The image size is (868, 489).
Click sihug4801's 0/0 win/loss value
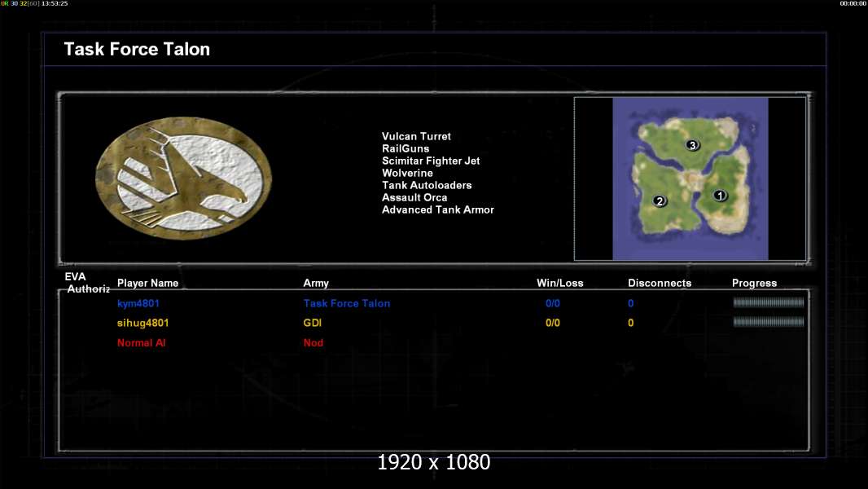coord(552,323)
